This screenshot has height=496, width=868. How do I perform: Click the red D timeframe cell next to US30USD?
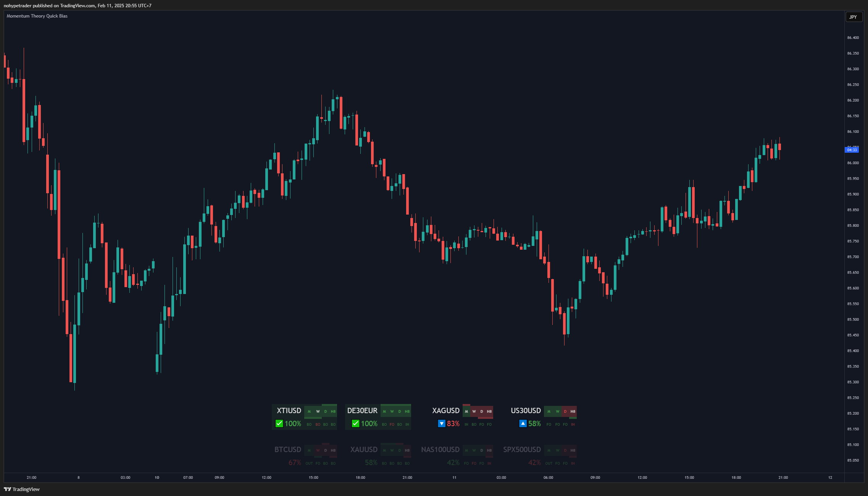(565, 412)
